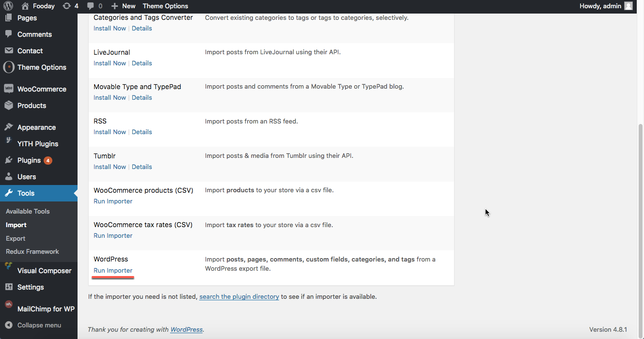The height and width of the screenshot is (339, 644).
Task: Run the WooCommerce products (CSV) importer
Action: pos(113,201)
